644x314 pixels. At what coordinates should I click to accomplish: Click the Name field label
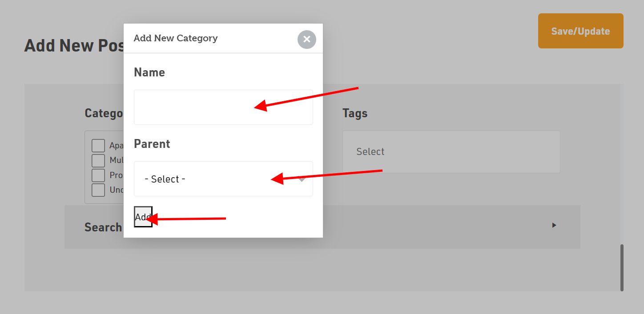[149, 72]
